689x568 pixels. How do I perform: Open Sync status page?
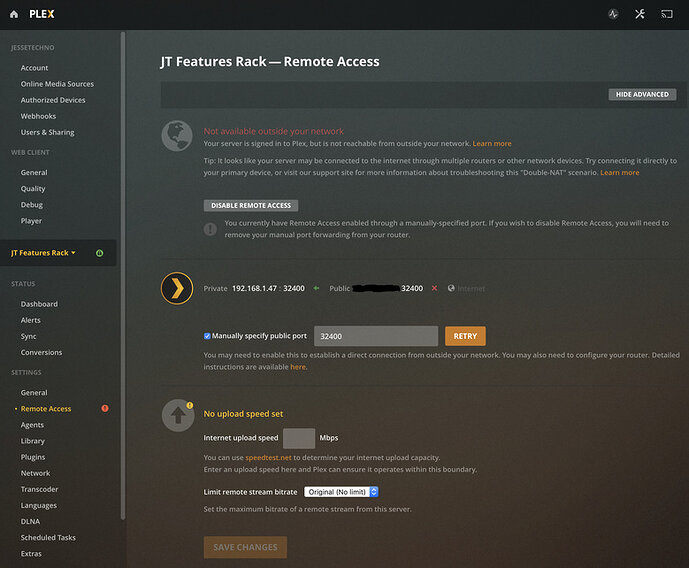point(29,336)
